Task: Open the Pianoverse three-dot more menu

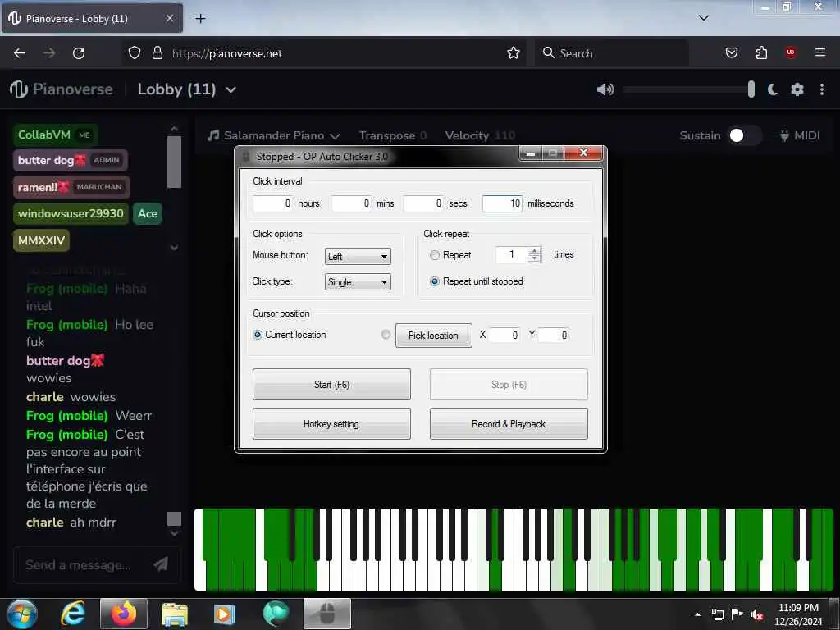Action: pos(822,89)
